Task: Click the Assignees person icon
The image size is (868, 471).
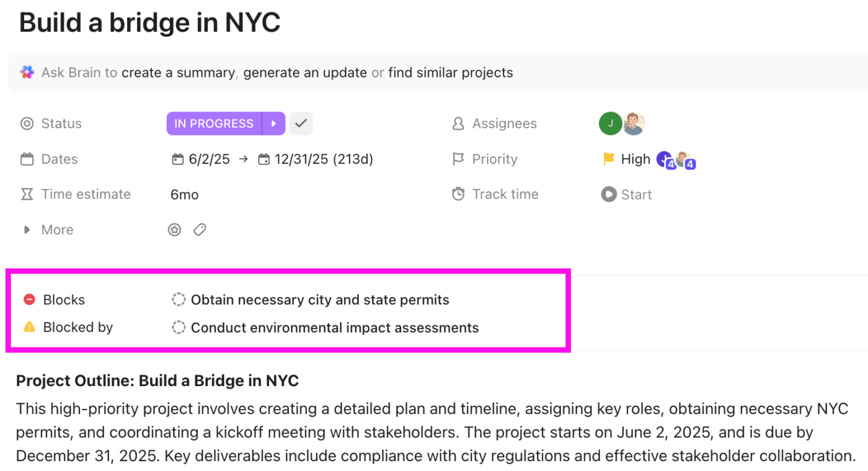Action: point(458,123)
